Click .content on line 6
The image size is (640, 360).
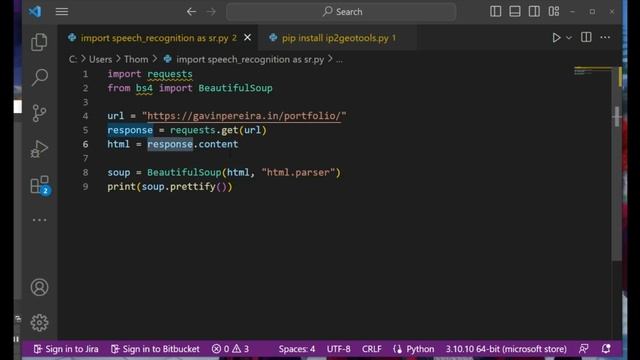tap(216, 144)
